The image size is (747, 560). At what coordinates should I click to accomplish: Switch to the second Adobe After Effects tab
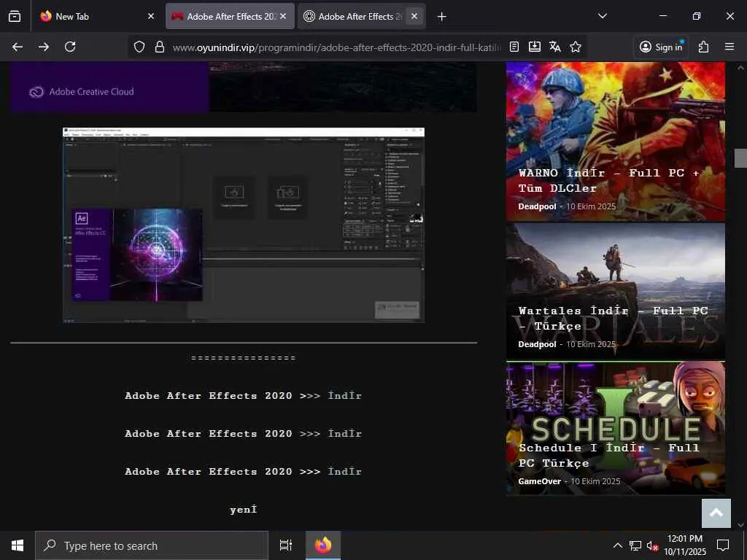tap(362, 16)
